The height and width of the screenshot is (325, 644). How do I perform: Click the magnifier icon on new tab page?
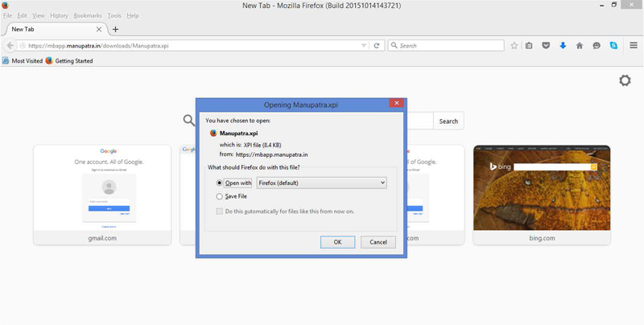point(189,120)
